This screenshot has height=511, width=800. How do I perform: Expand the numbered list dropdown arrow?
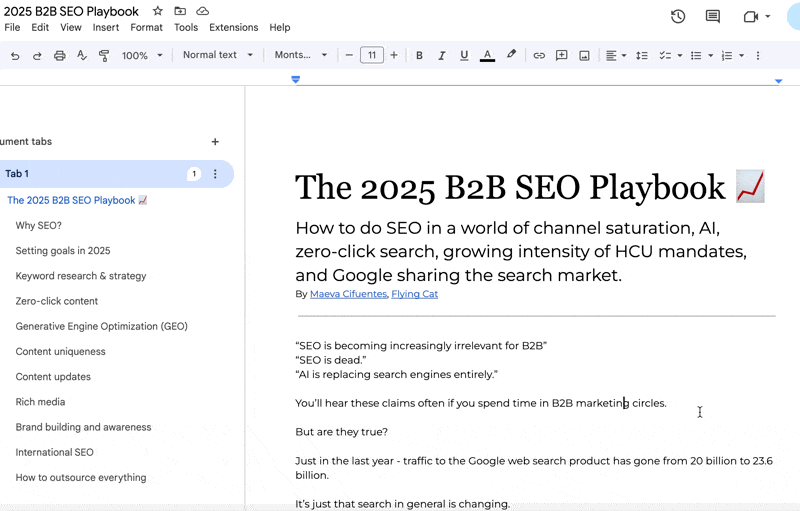click(741, 56)
